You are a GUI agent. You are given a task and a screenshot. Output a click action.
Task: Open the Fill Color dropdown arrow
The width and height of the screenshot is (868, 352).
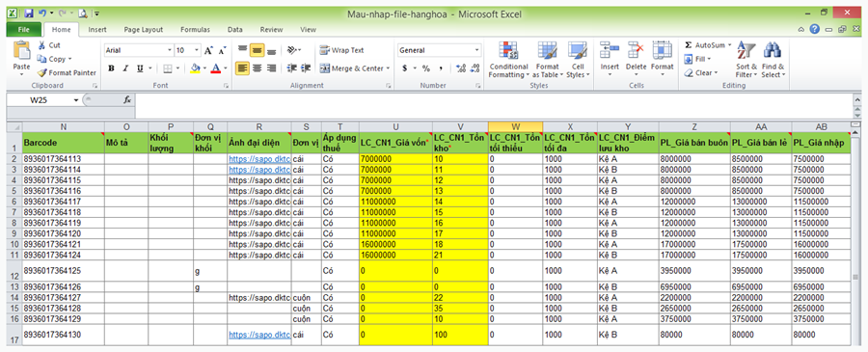204,68
